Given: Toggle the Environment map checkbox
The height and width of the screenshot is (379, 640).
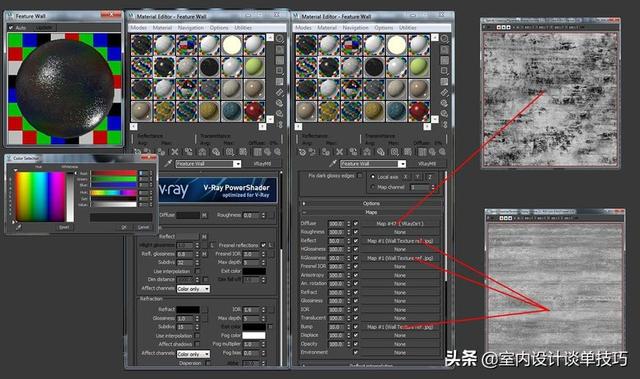Looking at the screenshot, I should click(356, 352).
